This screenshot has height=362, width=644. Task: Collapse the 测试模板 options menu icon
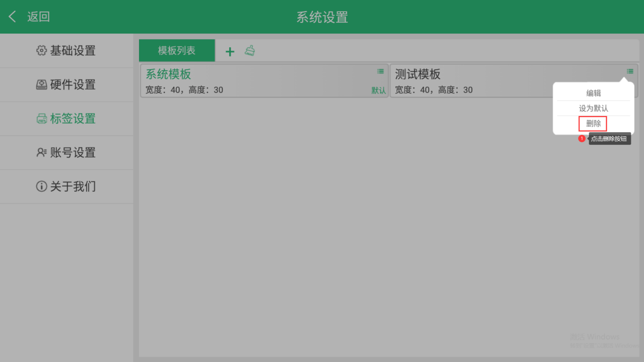630,72
